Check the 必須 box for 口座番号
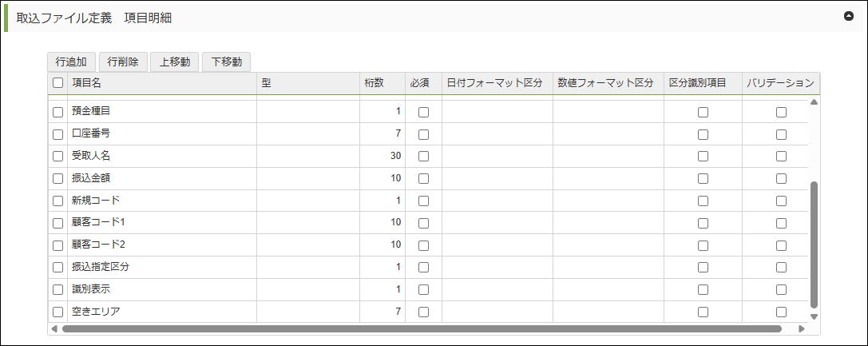Image resolution: width=868 pixels, height=346 pixels. pos(423,134)
